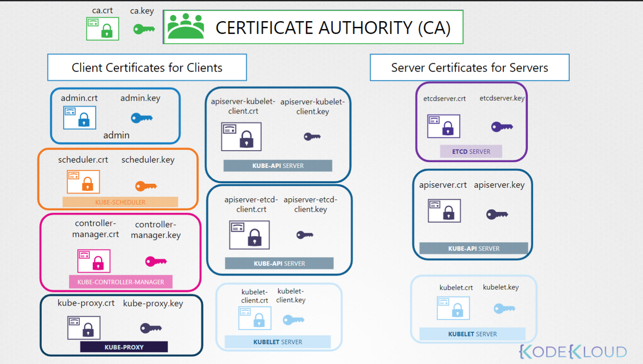
Task: Click the apiserver-etcd-client.key key icon
Action: tap(305, 235)
